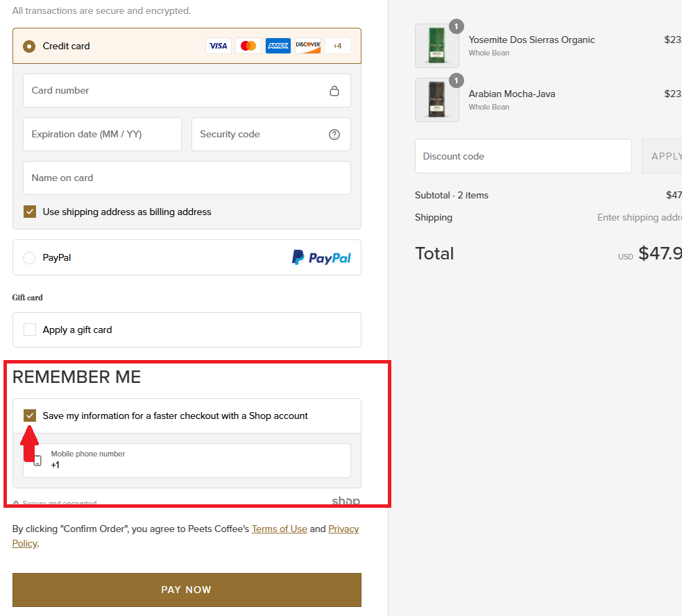Click the Arabian Mocha-Java title
682x616 pixels.
(512, 94)
